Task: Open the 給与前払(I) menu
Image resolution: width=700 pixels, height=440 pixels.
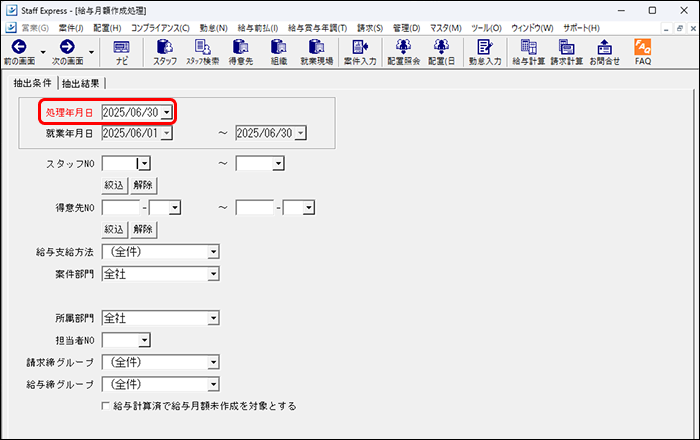Action: pyautogui.click(x=258, y=28)
